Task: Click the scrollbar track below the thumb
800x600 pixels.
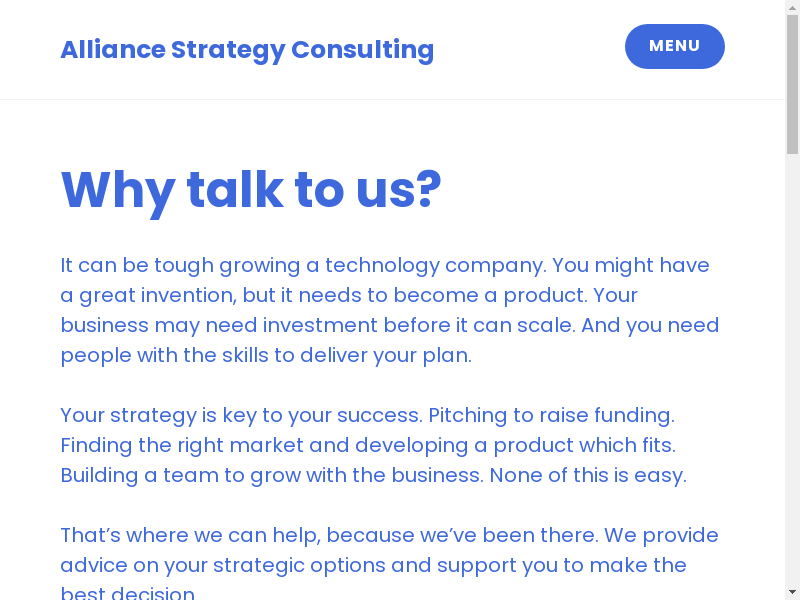Action: pyautogui.click(x=792, y=370)
